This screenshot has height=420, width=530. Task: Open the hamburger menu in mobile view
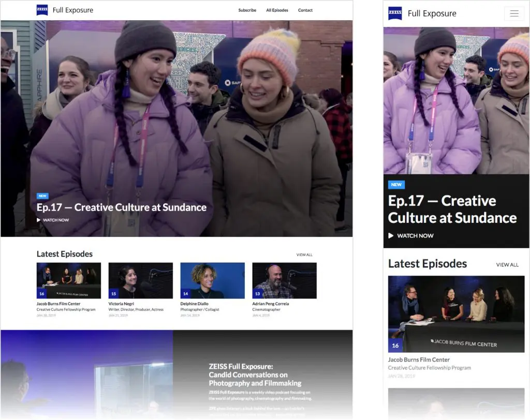[x=514, y=14]
